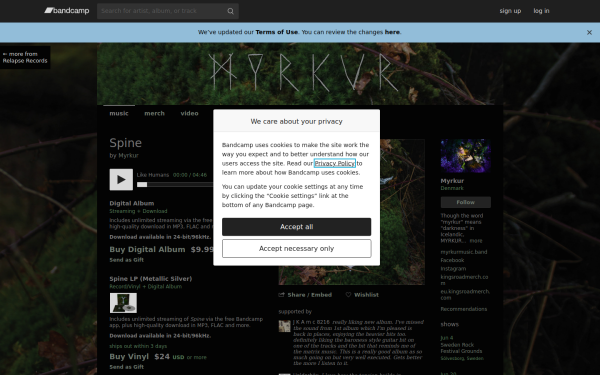Screen dimensions: 600x375
Task: Click the Accept all button
Action: coord(297,227)
